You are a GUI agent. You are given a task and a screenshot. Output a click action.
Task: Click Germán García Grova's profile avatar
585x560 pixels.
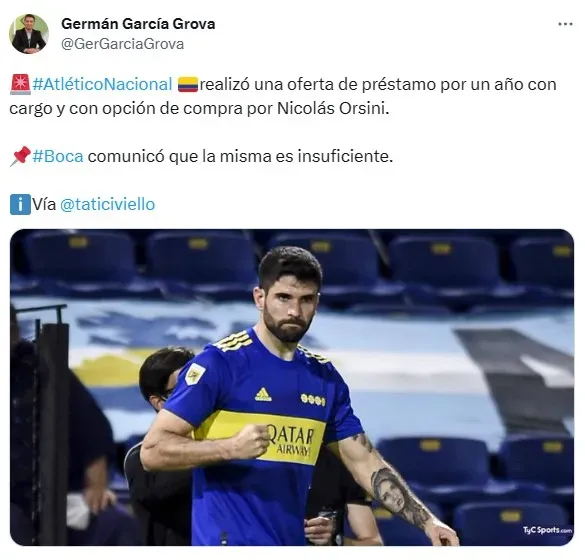tap(29, 34)
